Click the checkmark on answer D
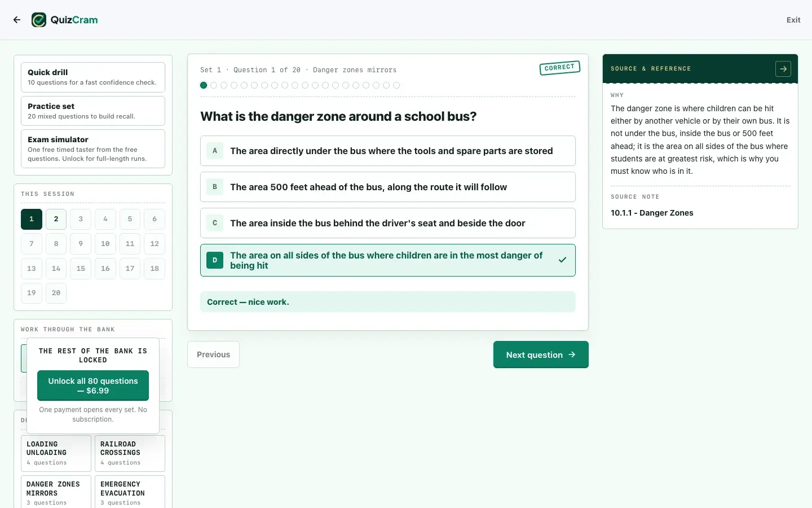This screenshot has height=508, width=812. (562, 260)
